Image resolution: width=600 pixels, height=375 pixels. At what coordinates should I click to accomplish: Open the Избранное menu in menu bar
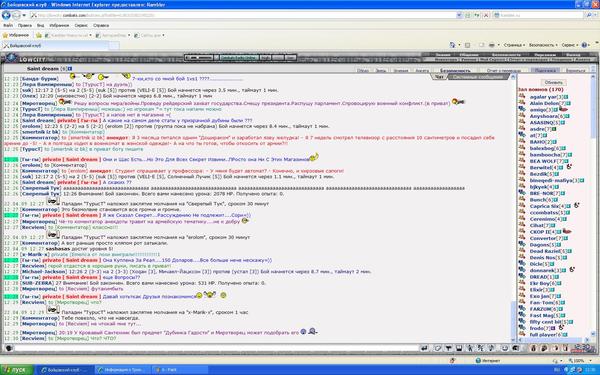pos(59,25)
